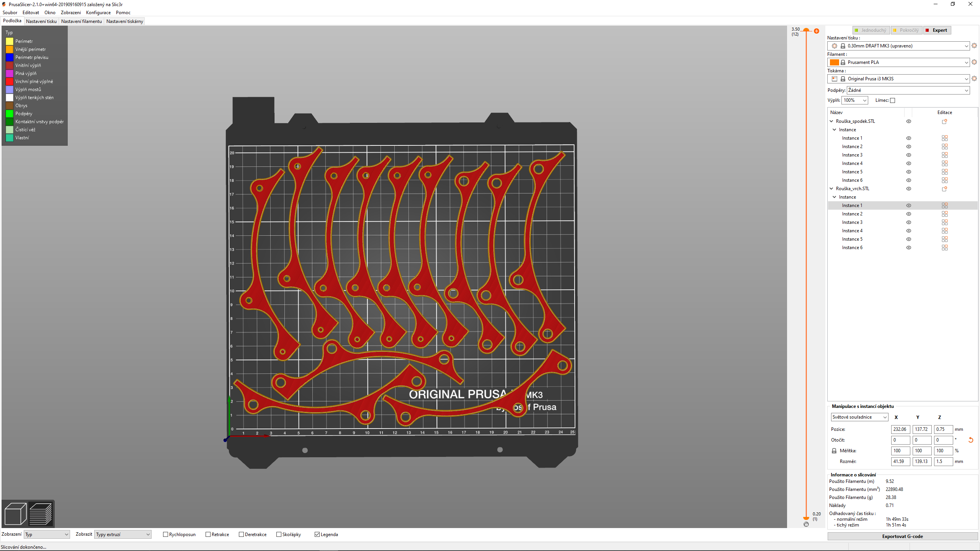
Task: Open the Zobrazit Typy extruzí dropdown
Action: (122, 535)
